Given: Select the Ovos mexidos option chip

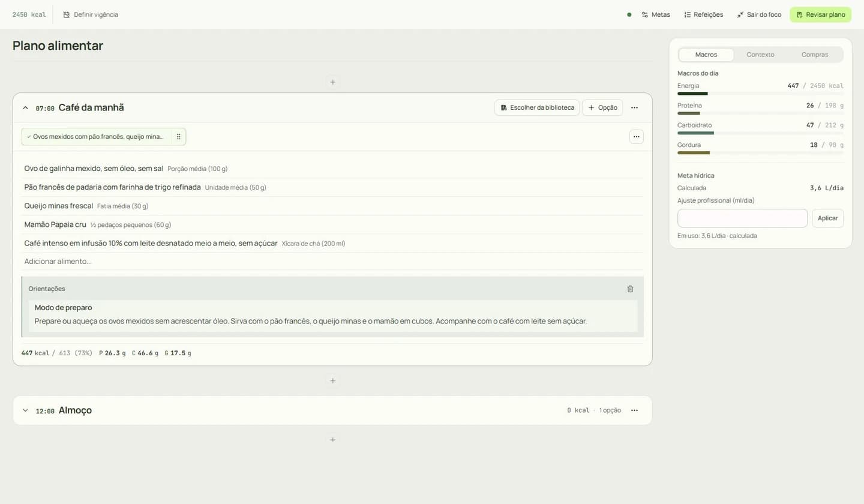Looking at the screenshot, I should pos(97,137).
